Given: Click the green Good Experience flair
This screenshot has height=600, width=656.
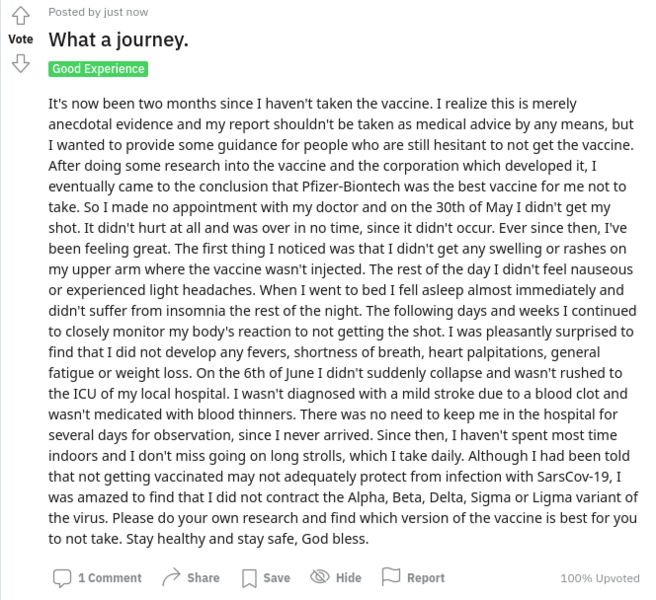Looking at the screenshot, I should 98,69.
